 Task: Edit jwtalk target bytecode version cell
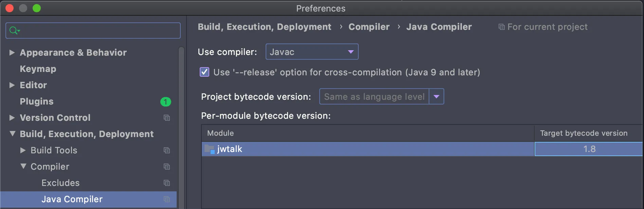coord(589,149)
